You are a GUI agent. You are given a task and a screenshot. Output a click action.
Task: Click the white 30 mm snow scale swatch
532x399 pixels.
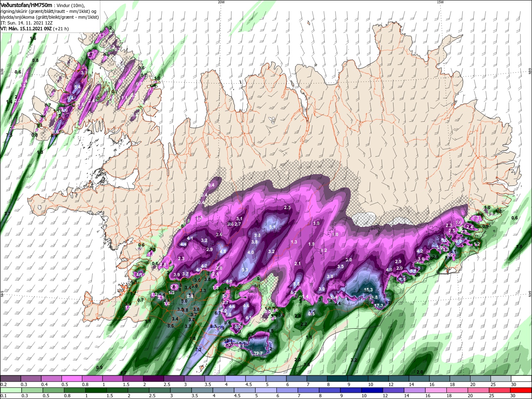click(521, 379)
